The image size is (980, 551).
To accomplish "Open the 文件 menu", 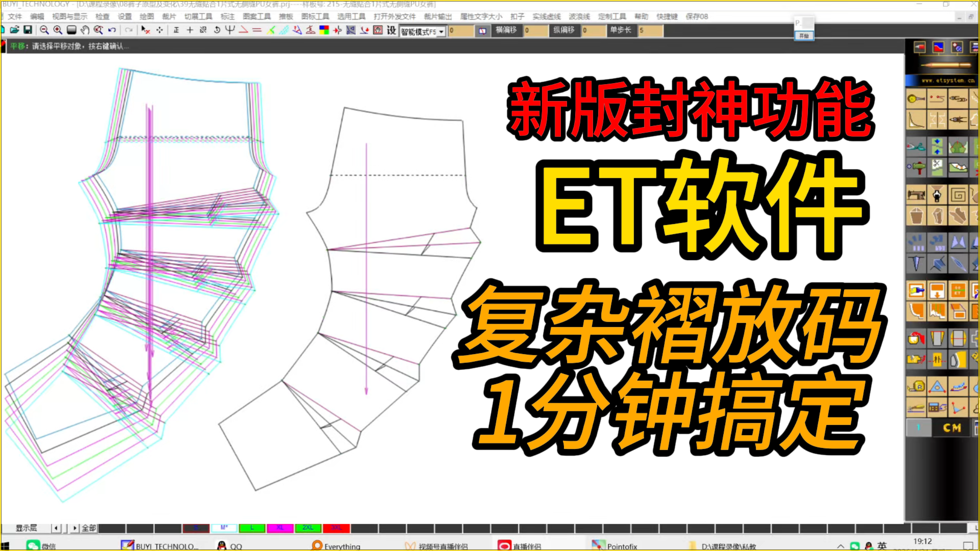I will pos(14,16).
